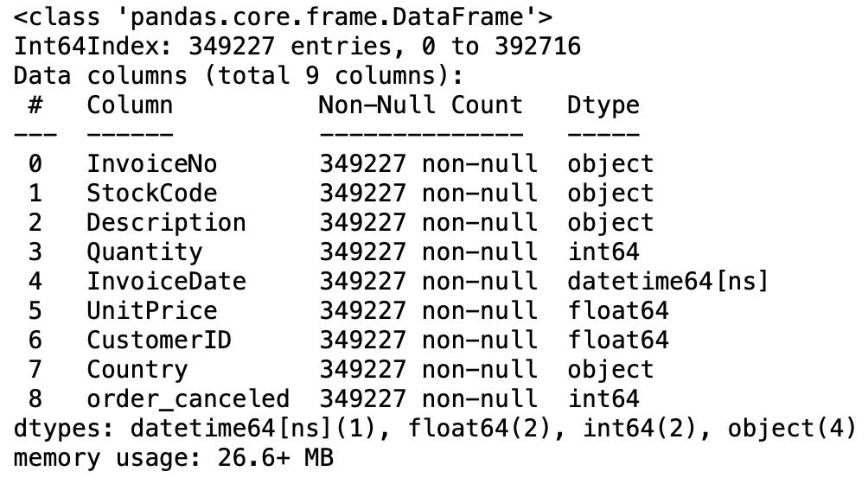This screenshot has width=868, height=484.
Task: Select the Quantity column name
Action: pyautogui.click(x=144, y=252)
